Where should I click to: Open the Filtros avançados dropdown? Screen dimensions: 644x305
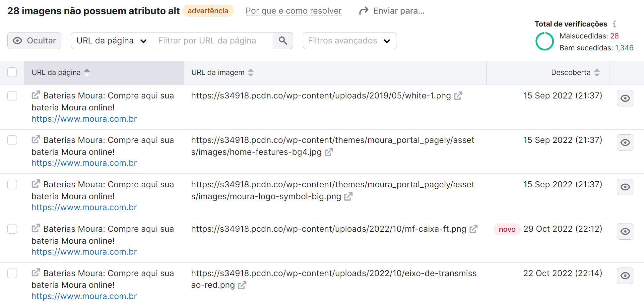350,41
